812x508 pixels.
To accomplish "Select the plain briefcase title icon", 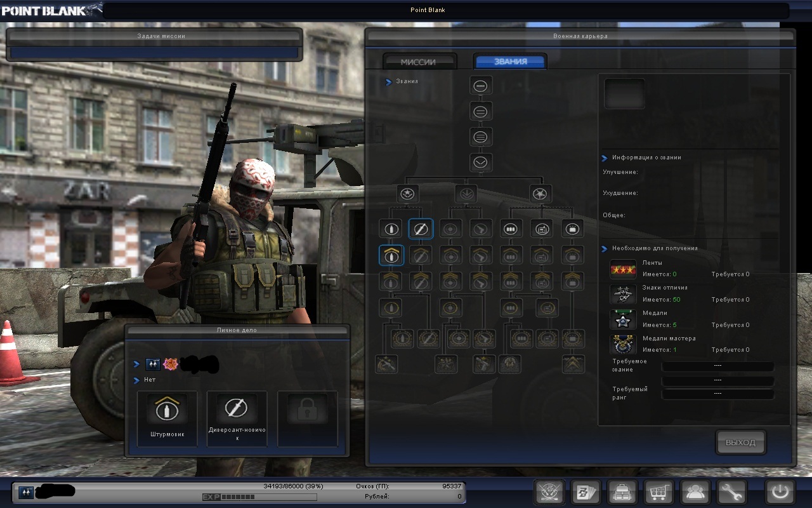I will (x=573, y=229).
